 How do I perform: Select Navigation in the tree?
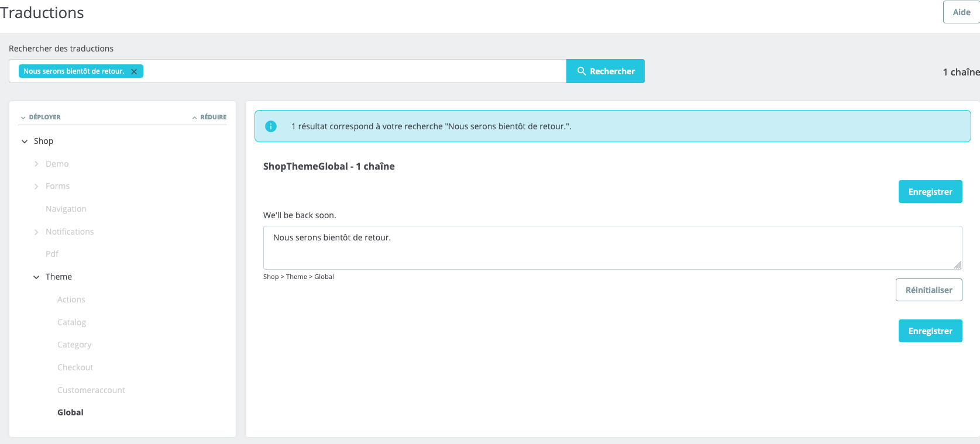tap(66, 209)
